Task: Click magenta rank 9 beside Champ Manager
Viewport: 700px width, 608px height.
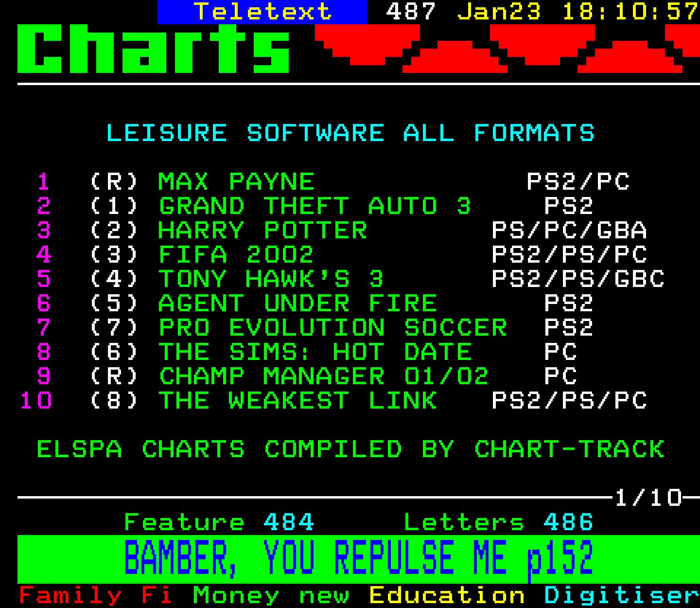Action: (x=44, y=376)
